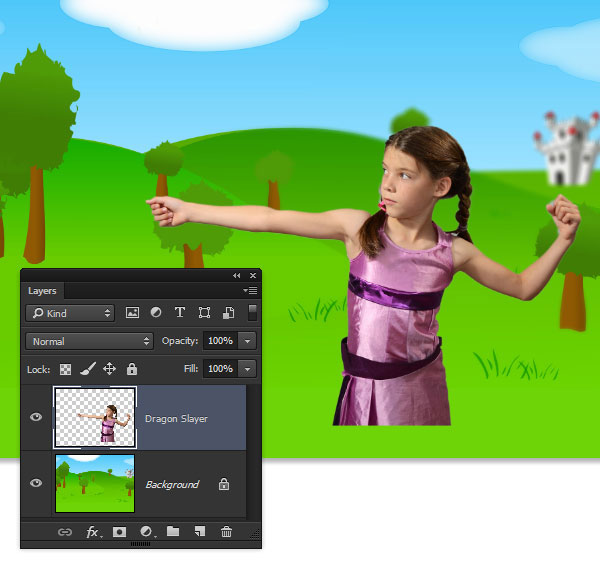Screen dimensions: 600x563
Task: Filter layers by type layers
Action: coord(180,313)
